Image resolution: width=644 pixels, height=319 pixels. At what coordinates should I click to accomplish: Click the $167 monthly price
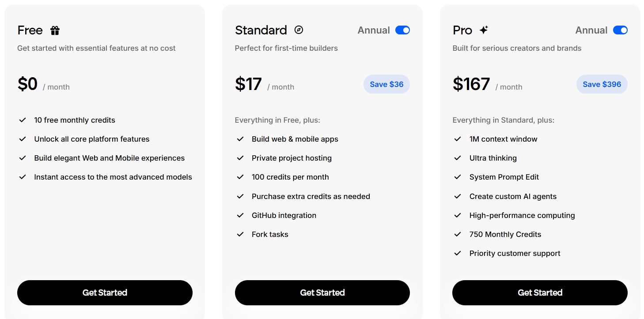(x=471, y=84)
